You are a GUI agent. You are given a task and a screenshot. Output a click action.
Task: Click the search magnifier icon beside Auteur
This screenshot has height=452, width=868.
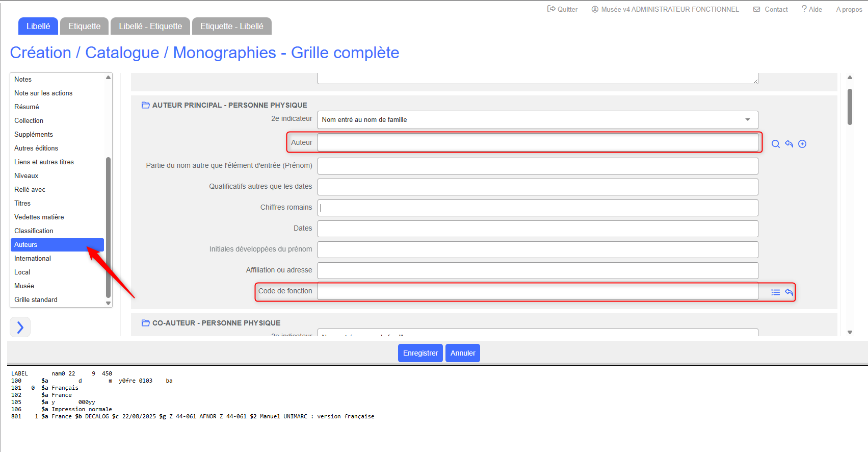pos(775,144)
